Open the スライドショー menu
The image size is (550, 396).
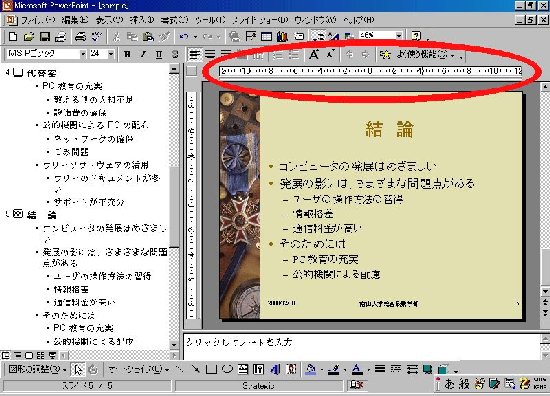(260, 20)
